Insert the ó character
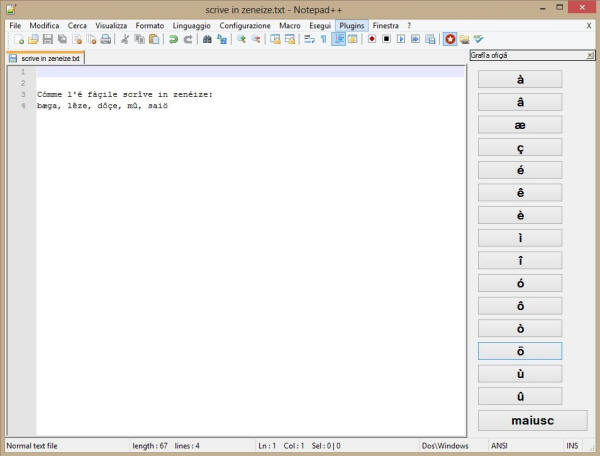Screen dimensions: 600x456 click(x=520, y=283)
